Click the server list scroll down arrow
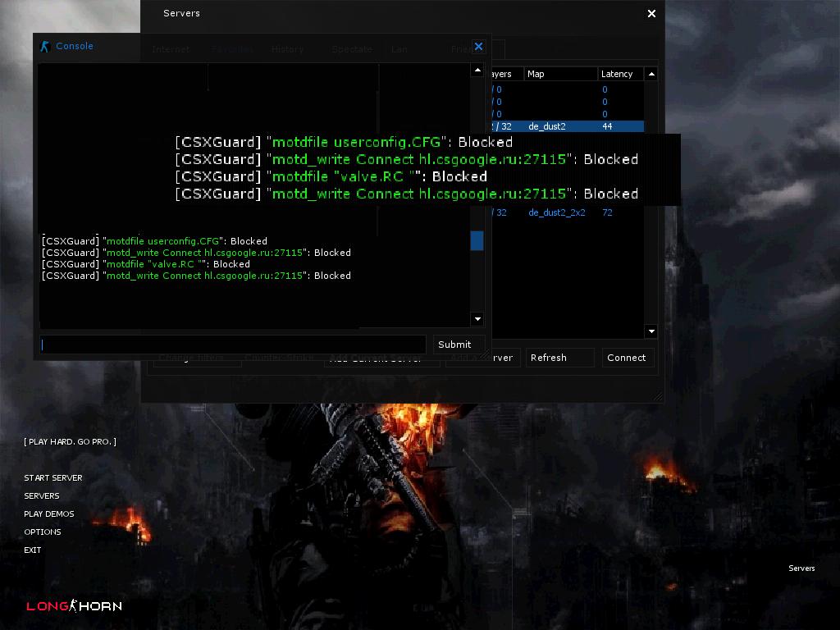 651,331
